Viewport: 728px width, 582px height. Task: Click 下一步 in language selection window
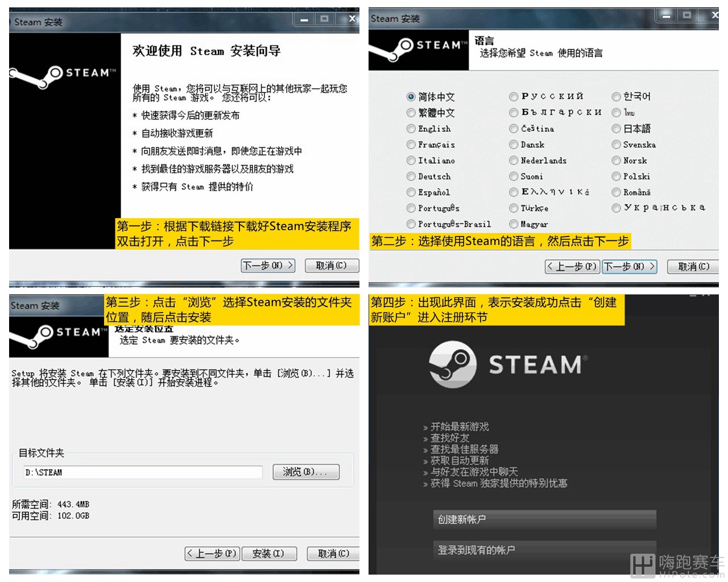point(630,267)
